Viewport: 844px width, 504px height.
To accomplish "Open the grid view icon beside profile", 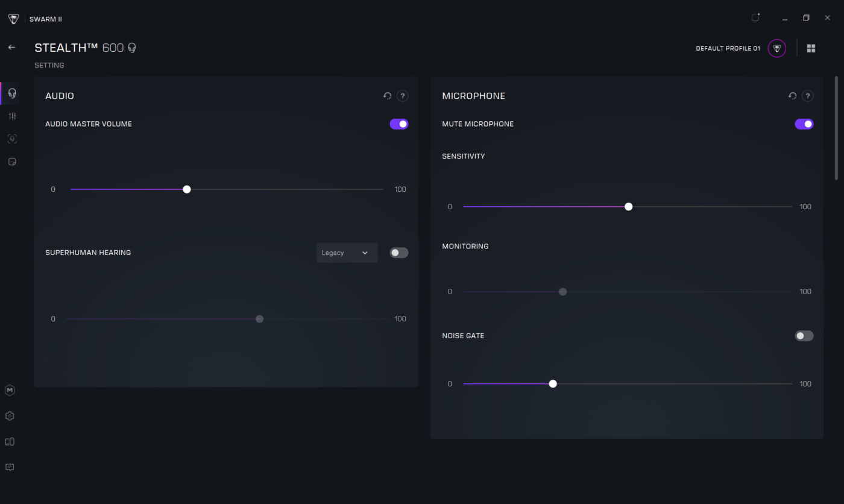I will 811,48.
